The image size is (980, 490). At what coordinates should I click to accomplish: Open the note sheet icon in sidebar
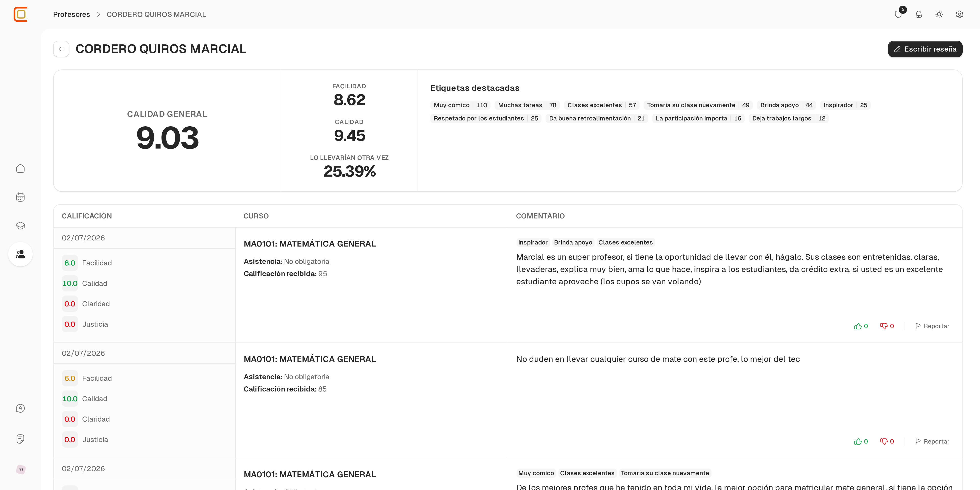(x=20, y=439)
